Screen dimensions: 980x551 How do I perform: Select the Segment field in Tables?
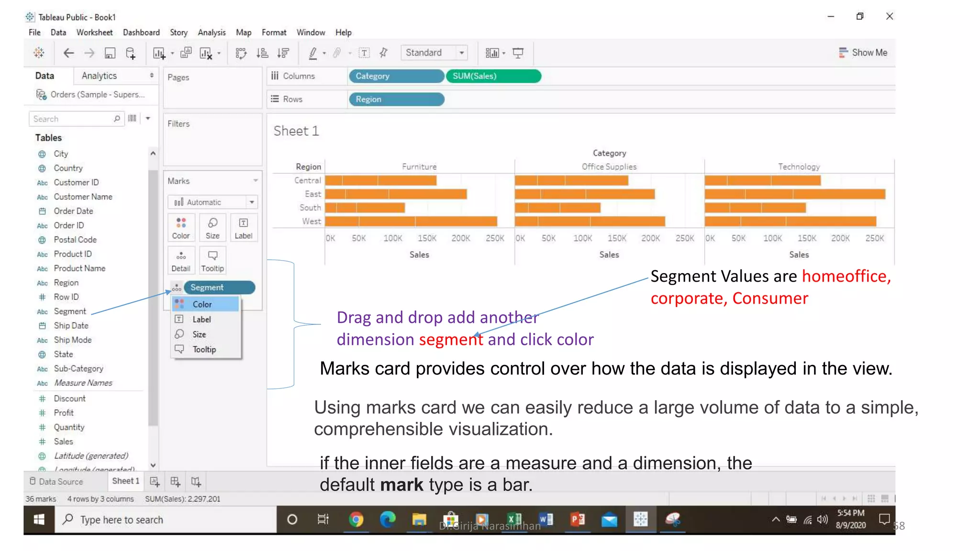click(70, 311)
